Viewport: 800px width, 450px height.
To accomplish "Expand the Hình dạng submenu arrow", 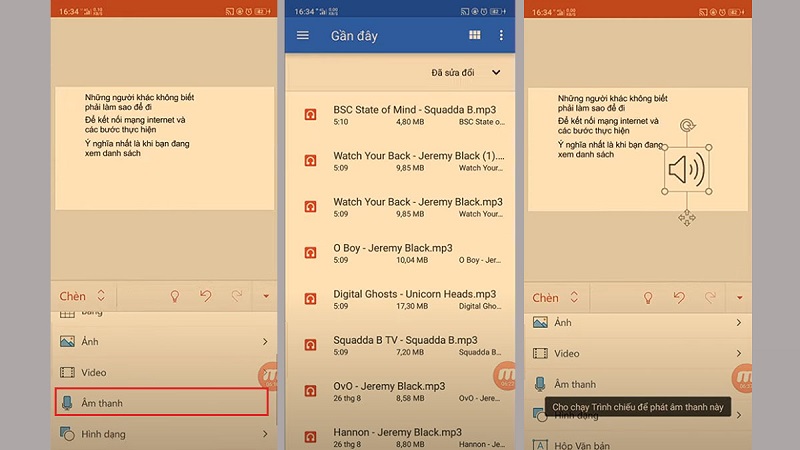I will (x=264, y=434).
